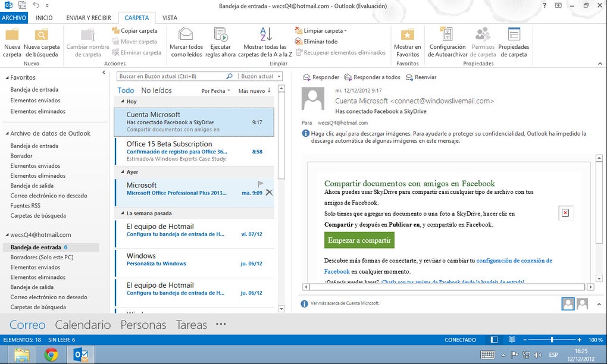Collapse the wecsQ4@hotmail.com account tree
Screen dimensions: 607x364
click(x=7, y=235)
